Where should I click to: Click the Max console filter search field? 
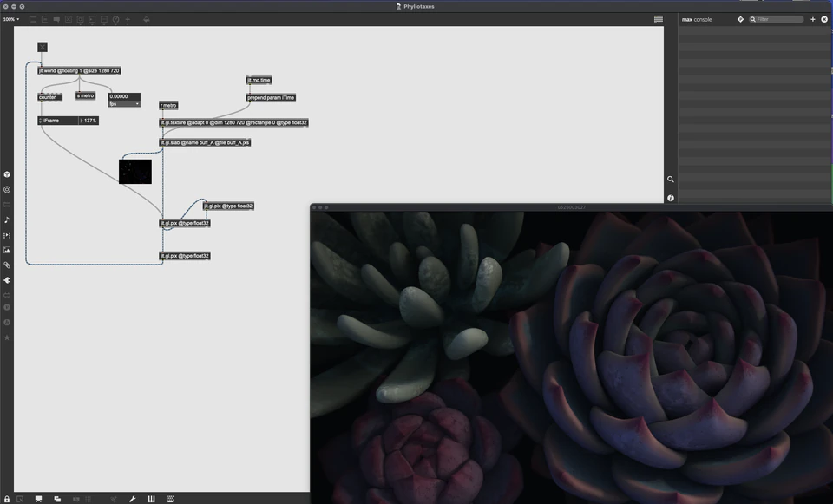point(777,19)
